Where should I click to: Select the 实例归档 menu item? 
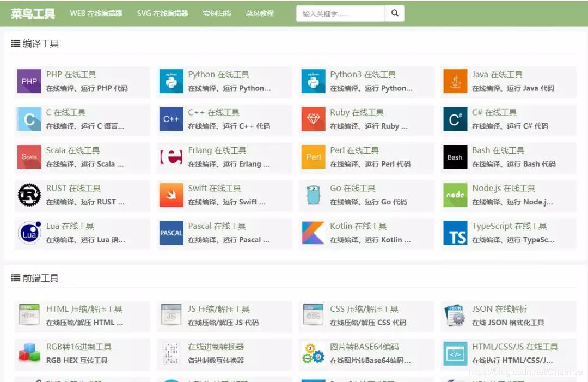click(217, 14)
